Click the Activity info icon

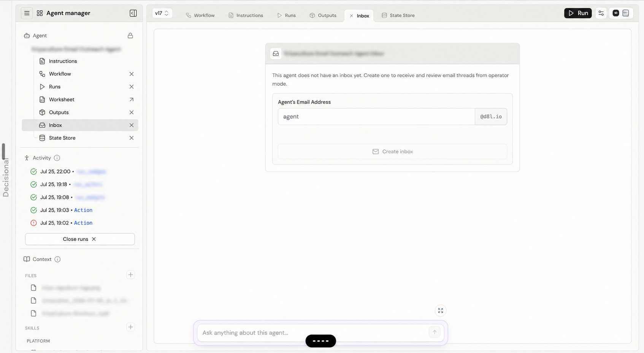click(x=57, y=158)
